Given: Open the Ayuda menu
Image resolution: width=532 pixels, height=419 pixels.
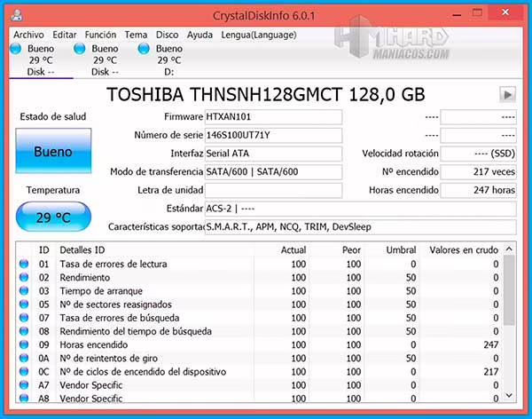Looking at the screenshot, I should pyautogui.click(x=199, y=35).
